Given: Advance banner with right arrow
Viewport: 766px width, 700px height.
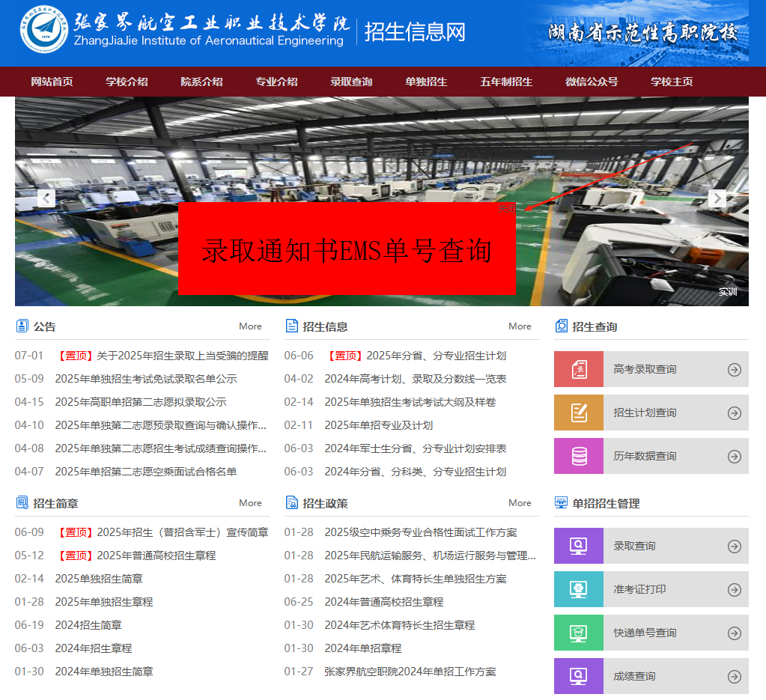Looking at the screenshot, I should 717,198.
